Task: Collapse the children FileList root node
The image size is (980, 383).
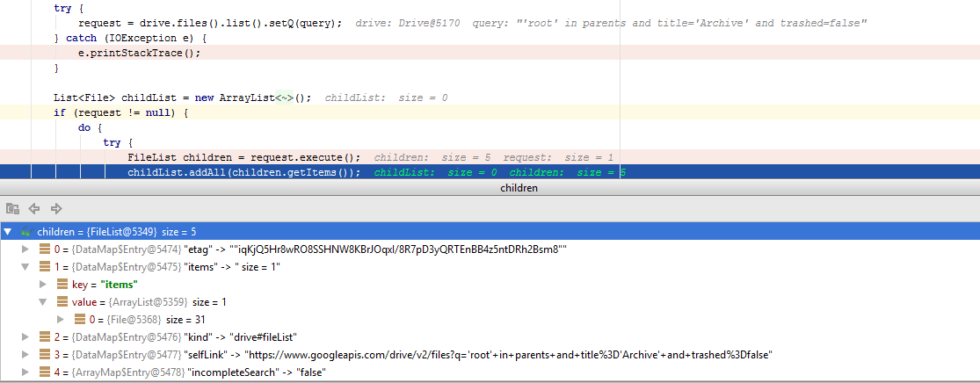Action: tap(8, 232)
